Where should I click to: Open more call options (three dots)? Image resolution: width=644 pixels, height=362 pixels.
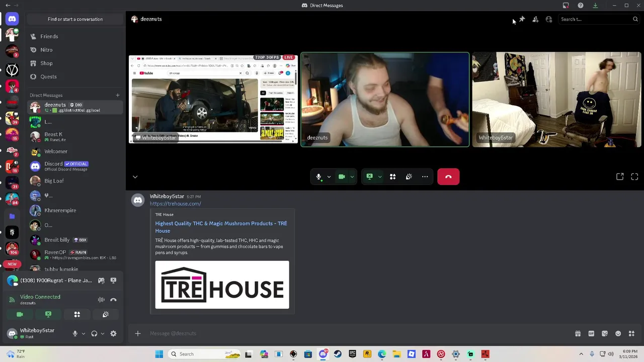click(x=425, y=176)
